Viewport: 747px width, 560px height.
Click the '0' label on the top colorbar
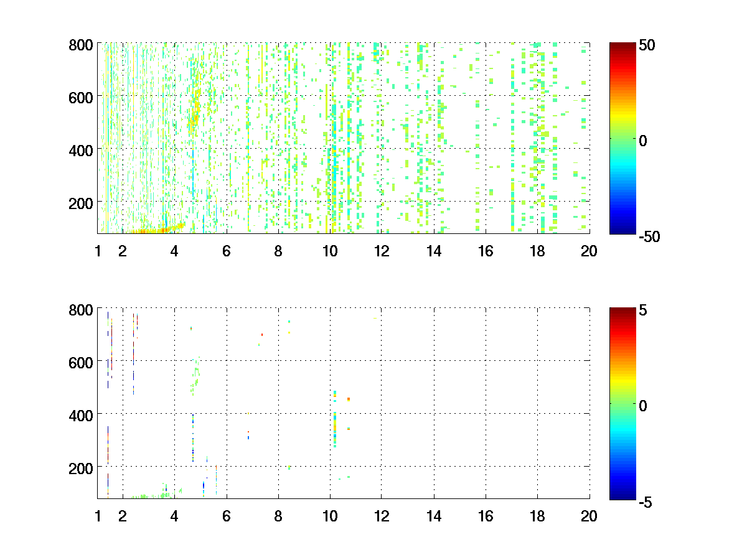click(x=642, y=141)
